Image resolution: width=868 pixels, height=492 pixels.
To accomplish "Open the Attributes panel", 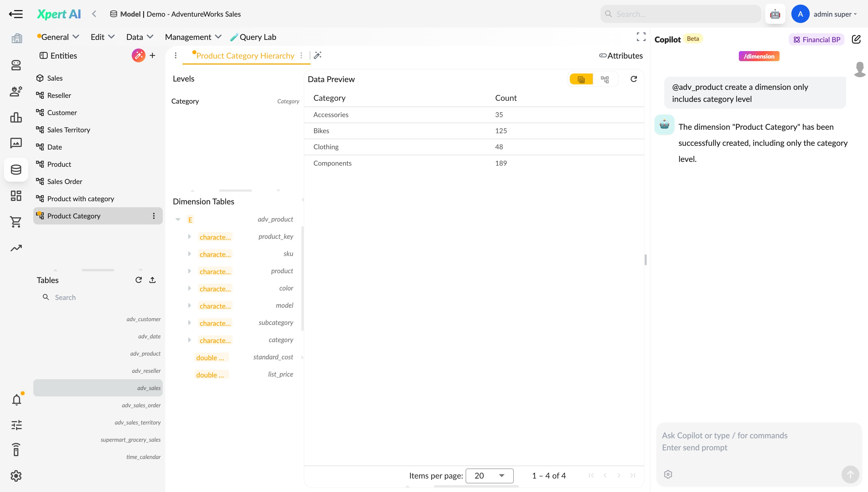I will click(621, 56).
